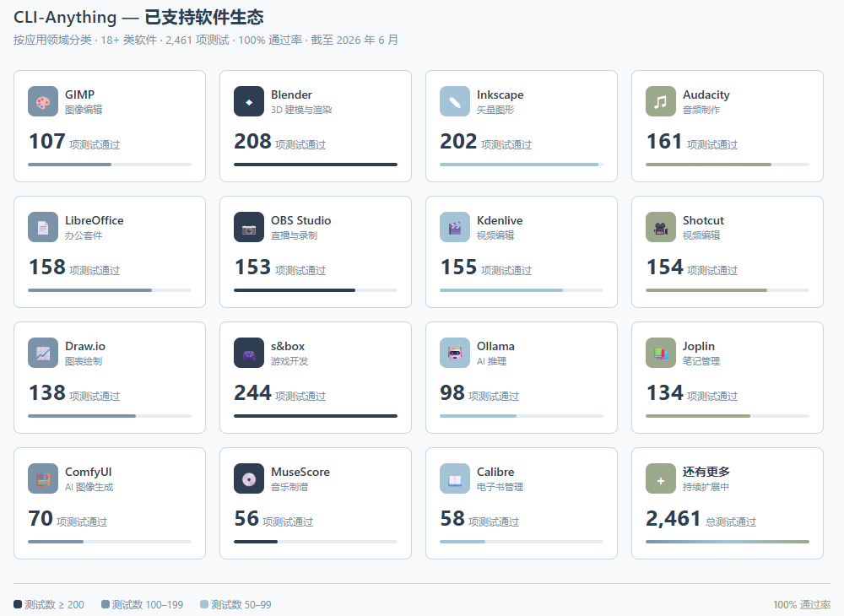Screen dimensions: 844x616
Task: Click the dark 测试数 ≥ 200 legend swatch
Action: pyautogui.click(x=17, y=604)
